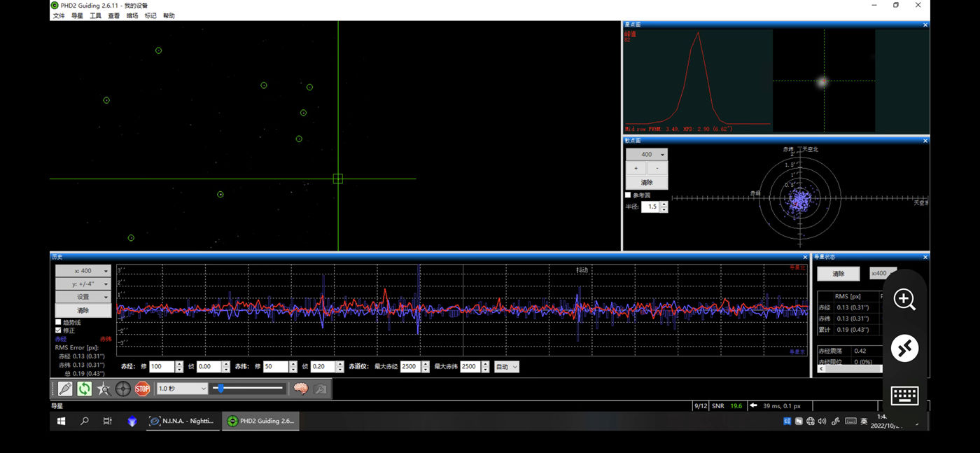Open the 自动 declination mode dropdown
980x453 pixels.
point(507,367)
